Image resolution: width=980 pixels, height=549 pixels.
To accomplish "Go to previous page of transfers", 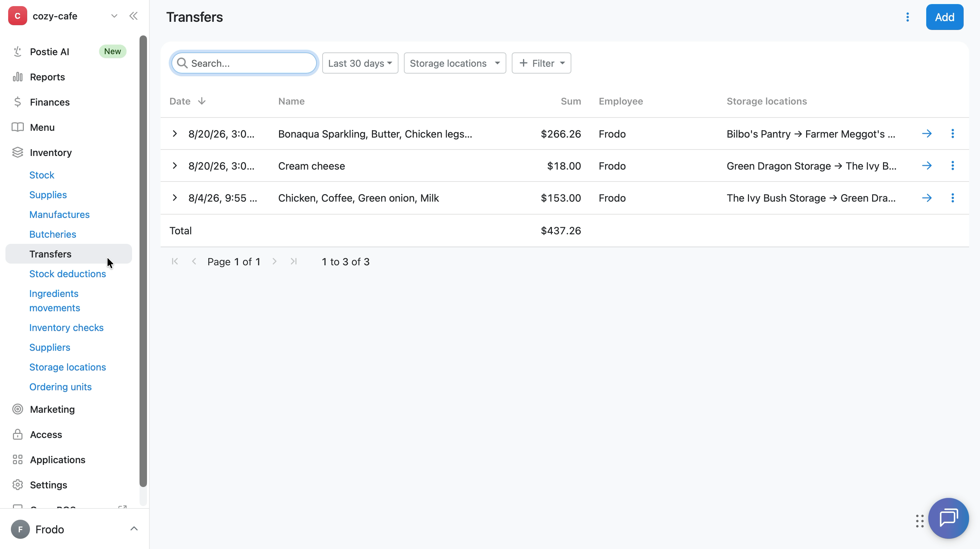I will 194,261.
